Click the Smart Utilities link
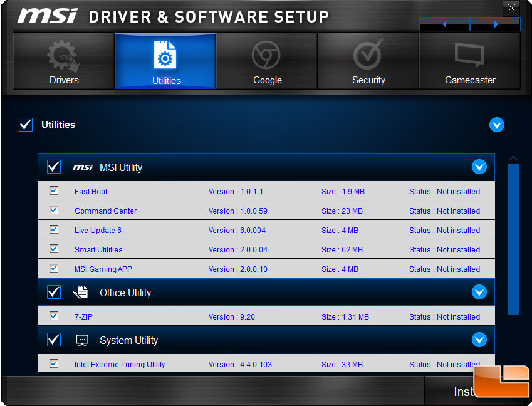The image size is (532, 406). 98,249
